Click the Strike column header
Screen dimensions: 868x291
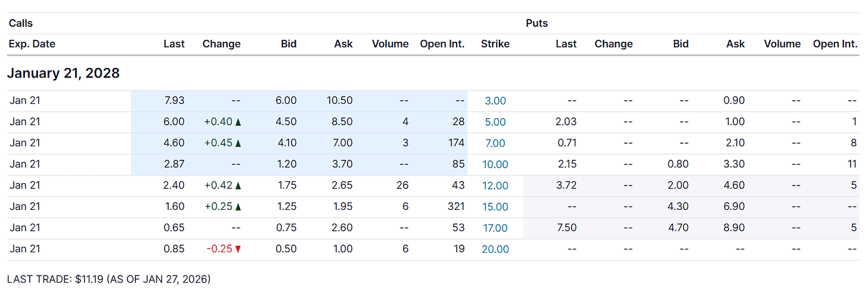coord(495,44)
